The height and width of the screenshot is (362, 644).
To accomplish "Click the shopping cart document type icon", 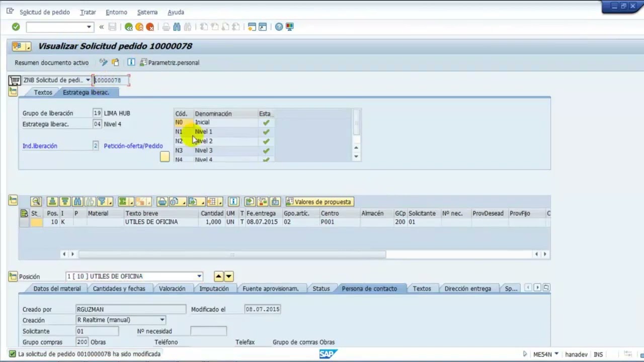I will coord(14,80).
